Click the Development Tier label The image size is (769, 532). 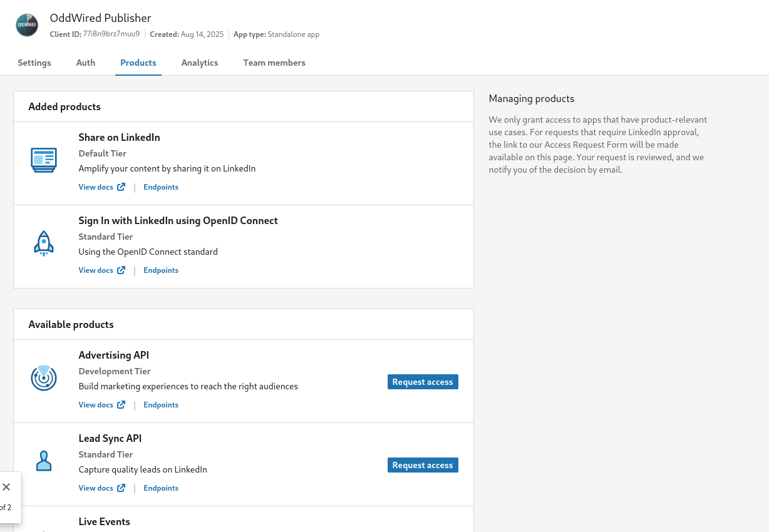click(x=115, y=371)
